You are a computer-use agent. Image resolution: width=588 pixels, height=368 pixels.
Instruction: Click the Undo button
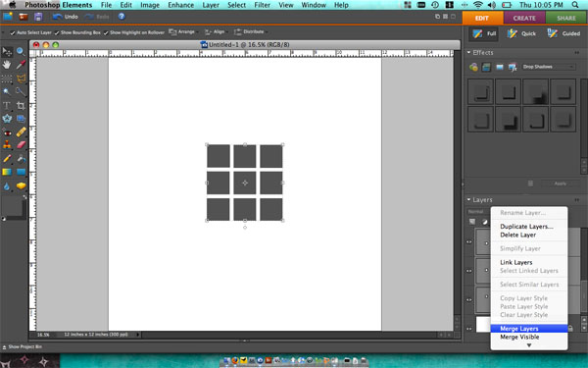(x=66, y=17)
